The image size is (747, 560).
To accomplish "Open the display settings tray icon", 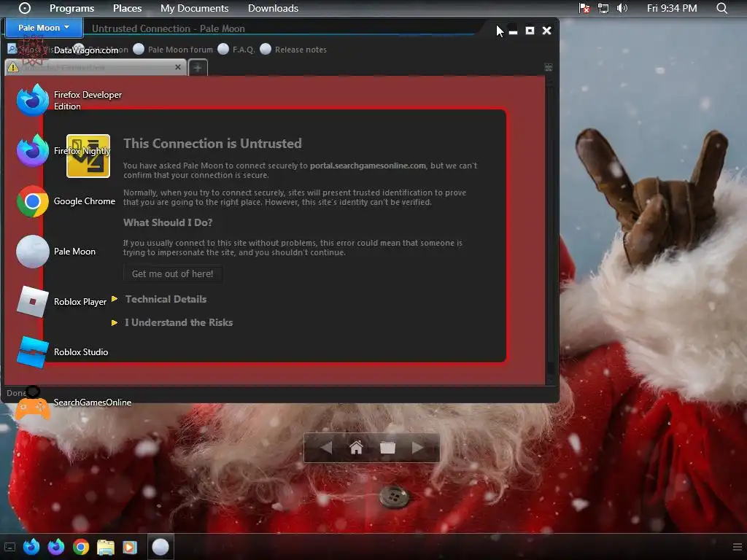I will pyautogui.click(x=603, y=8).
